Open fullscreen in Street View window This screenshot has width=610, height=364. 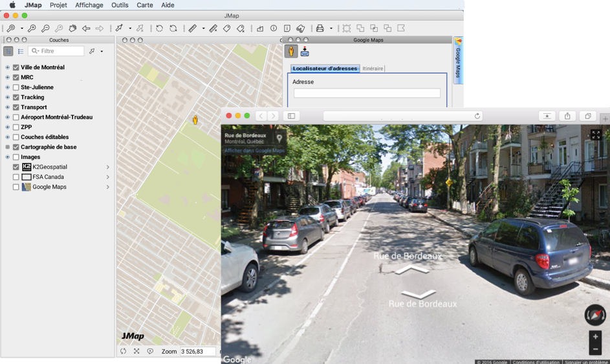(x=596, y=135)
